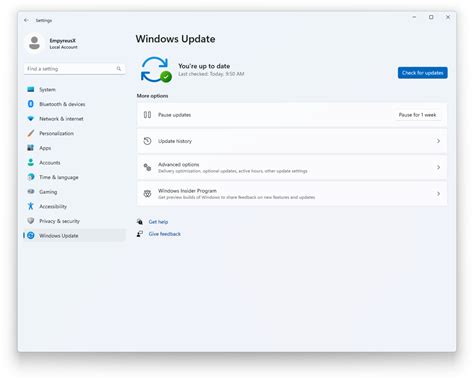Open Accessibility settings
The height and width of the screenshot is (380, 474).
point(75,207)
